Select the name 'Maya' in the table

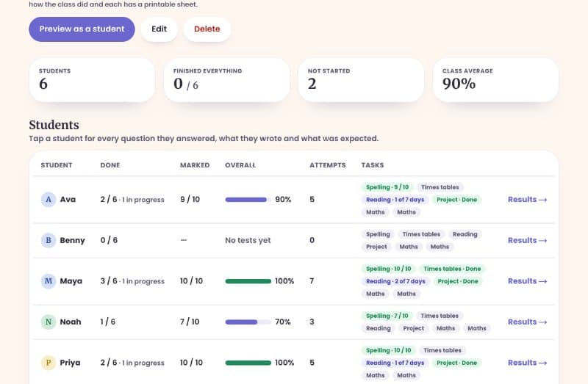[71, 281]
